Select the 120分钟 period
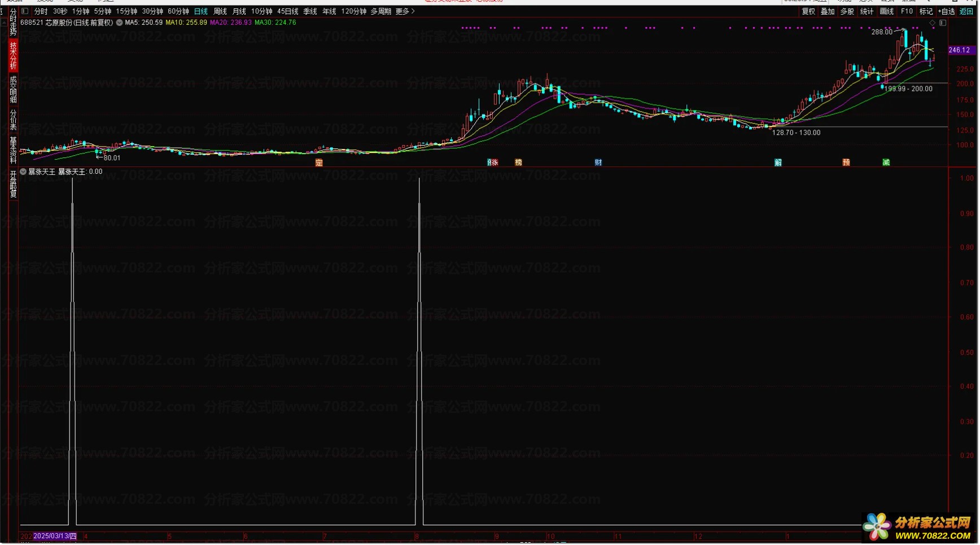 coord(354,11)
